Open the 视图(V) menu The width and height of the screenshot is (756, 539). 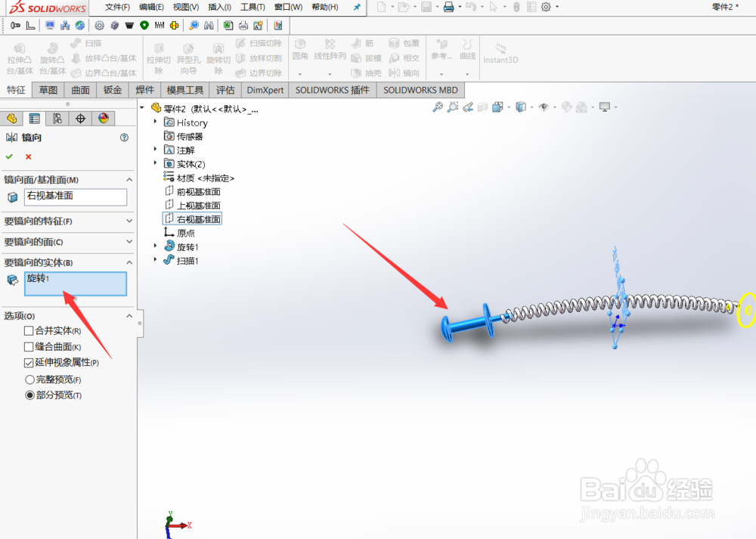click(x=186, y=7)
